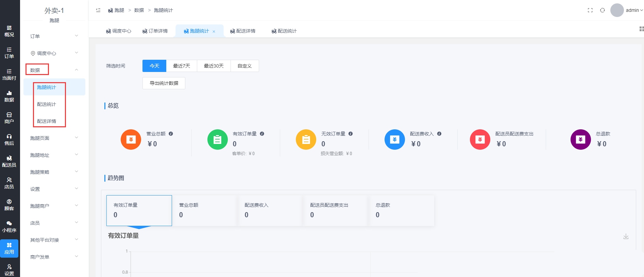Select the 自定义 time filter

point(245,66)
